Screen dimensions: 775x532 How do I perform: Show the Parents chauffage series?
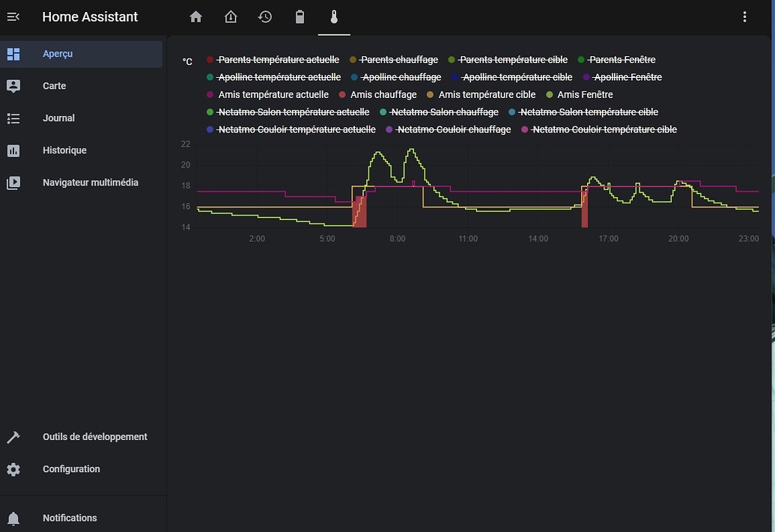click(398, 60)
